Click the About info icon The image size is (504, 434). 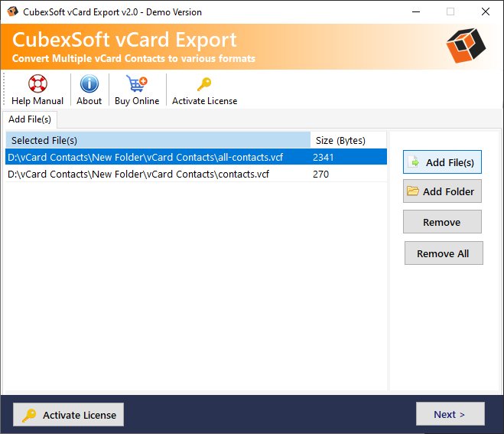pyautogui.click(x=89, y=83)
